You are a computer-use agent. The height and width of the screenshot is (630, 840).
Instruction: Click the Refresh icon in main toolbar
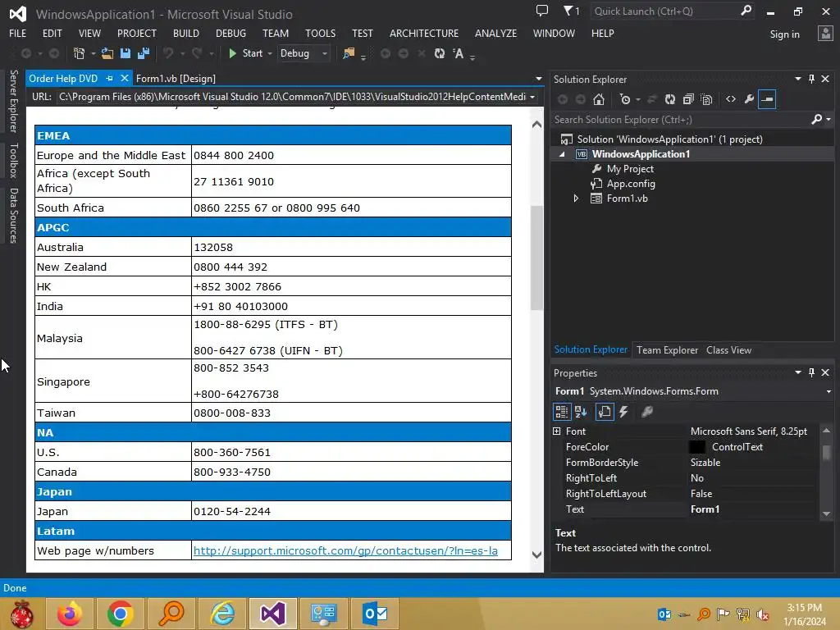point(440,53)
